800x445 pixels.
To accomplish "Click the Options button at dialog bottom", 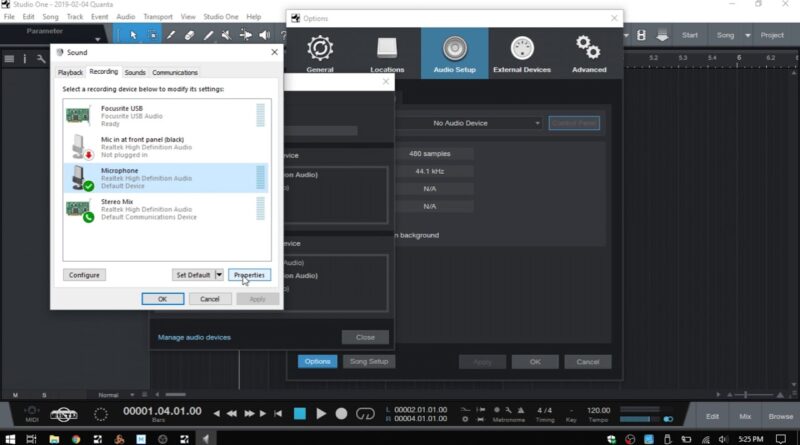I will 317,361.
